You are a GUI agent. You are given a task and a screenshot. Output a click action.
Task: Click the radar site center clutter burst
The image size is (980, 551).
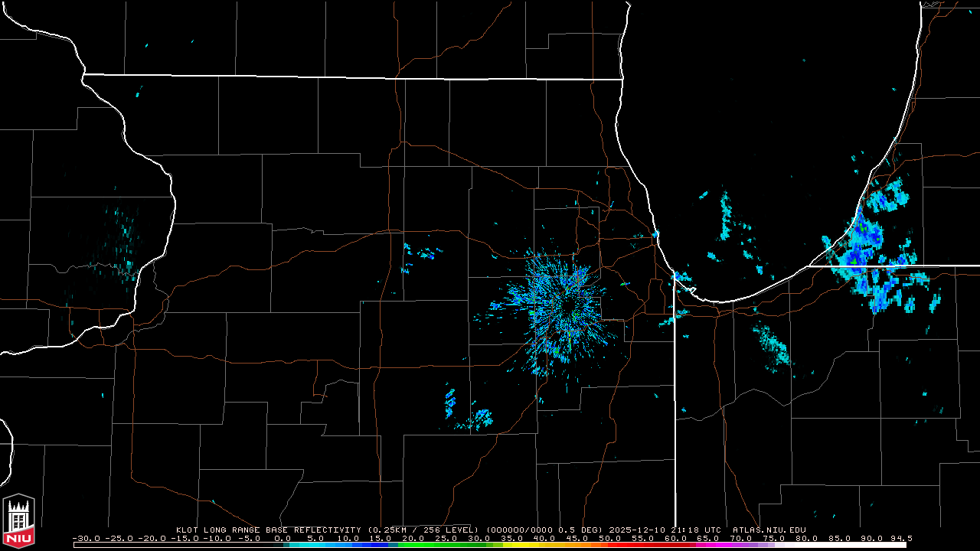[565, 306]
